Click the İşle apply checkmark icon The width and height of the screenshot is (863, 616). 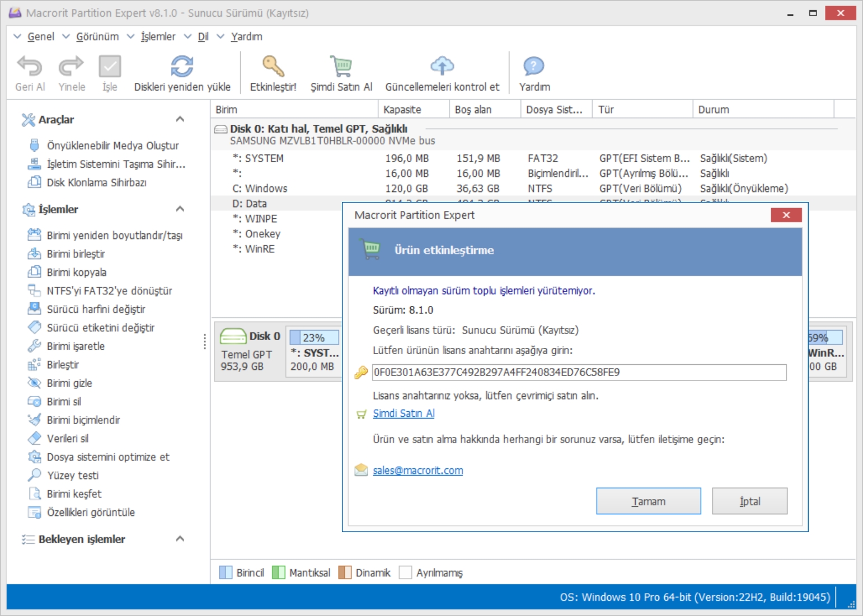[x=110, y=66]
